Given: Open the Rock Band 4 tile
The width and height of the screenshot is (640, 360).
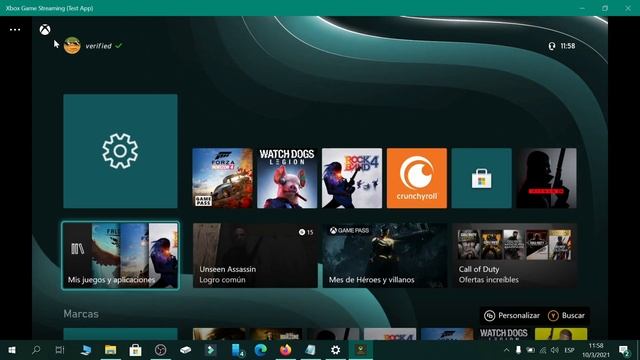Looking at the screenshot, I should point(352,178).
